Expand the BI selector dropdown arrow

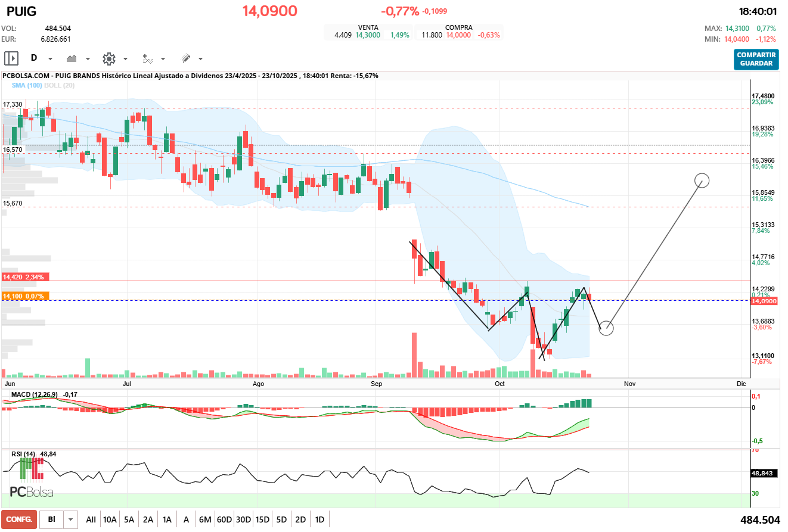coord(71,519)
